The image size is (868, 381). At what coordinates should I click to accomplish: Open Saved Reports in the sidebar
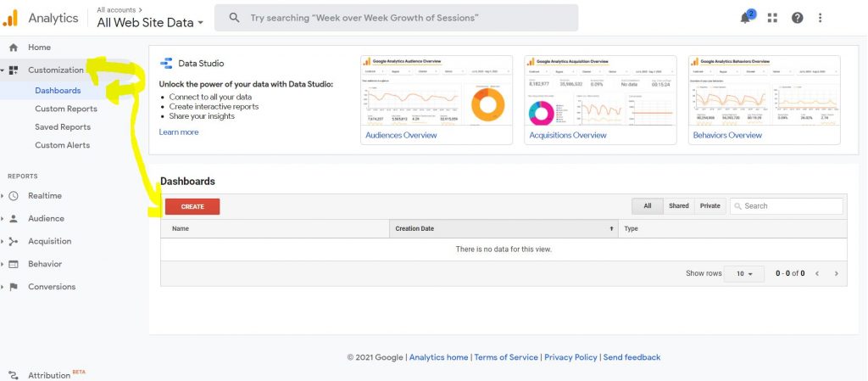coord(63,127)
